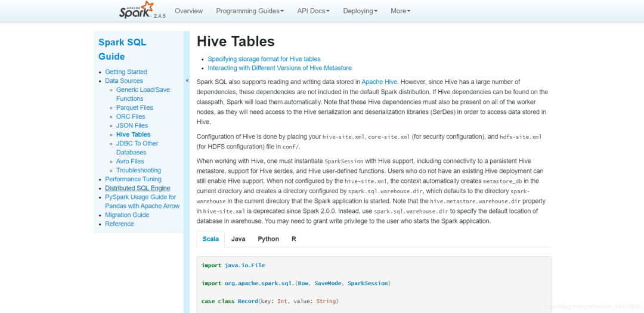This screenshot has height=313, width=644.
Task: Switch to the Scala code tab
Action: (x=210, y=239)
